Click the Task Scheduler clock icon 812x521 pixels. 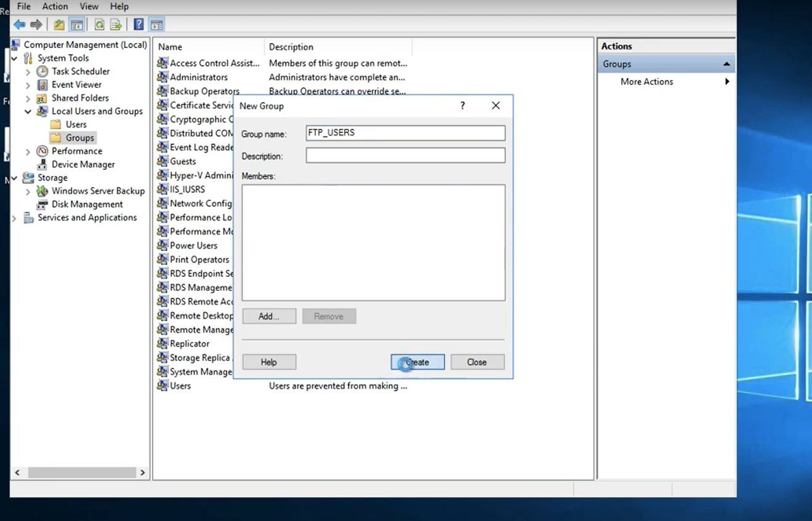tap(42, 71)
